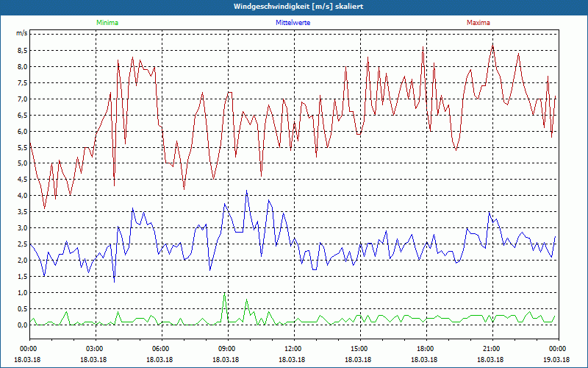Click the 4,0 y-axis value
The width and height of the screenshot is (588, 368).
click(22, 196)
